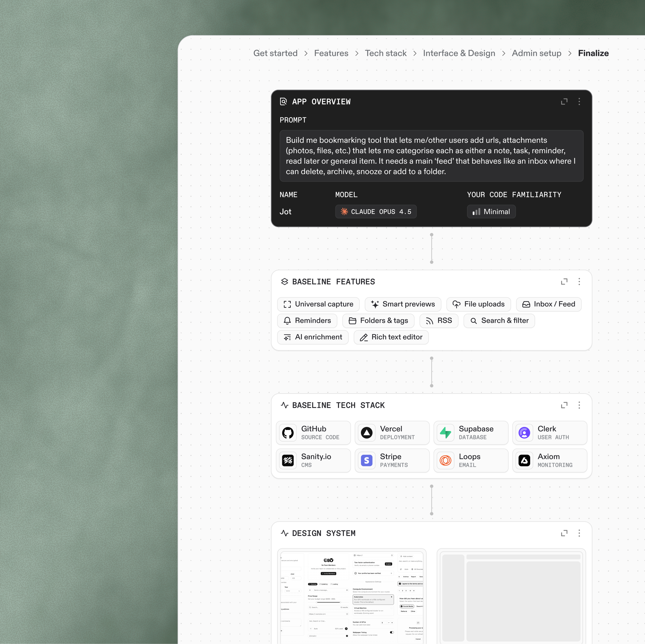645x644 pixels.
Task: Select the Supabase database icon
Action: click(445, 432)
